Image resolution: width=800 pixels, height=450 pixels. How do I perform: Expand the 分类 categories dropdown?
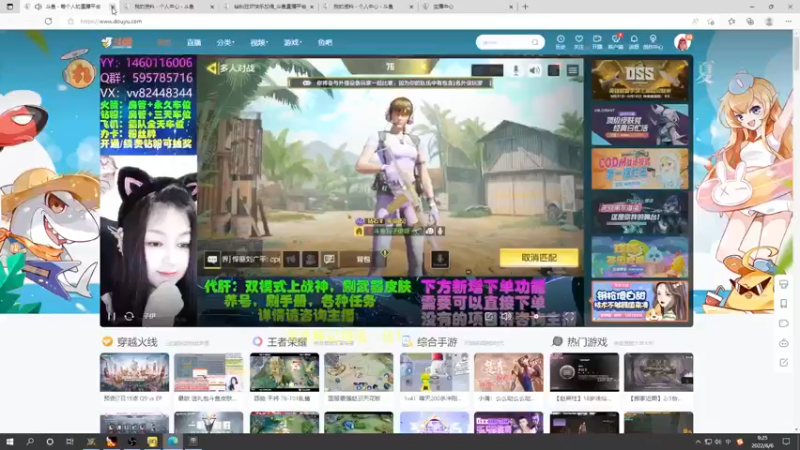[x=225, y=42]
